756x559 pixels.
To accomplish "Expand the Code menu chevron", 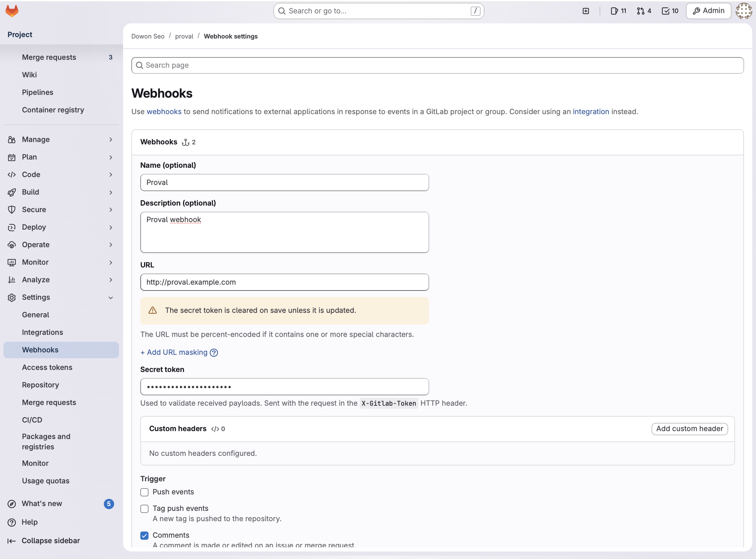I will pos(111,175).
